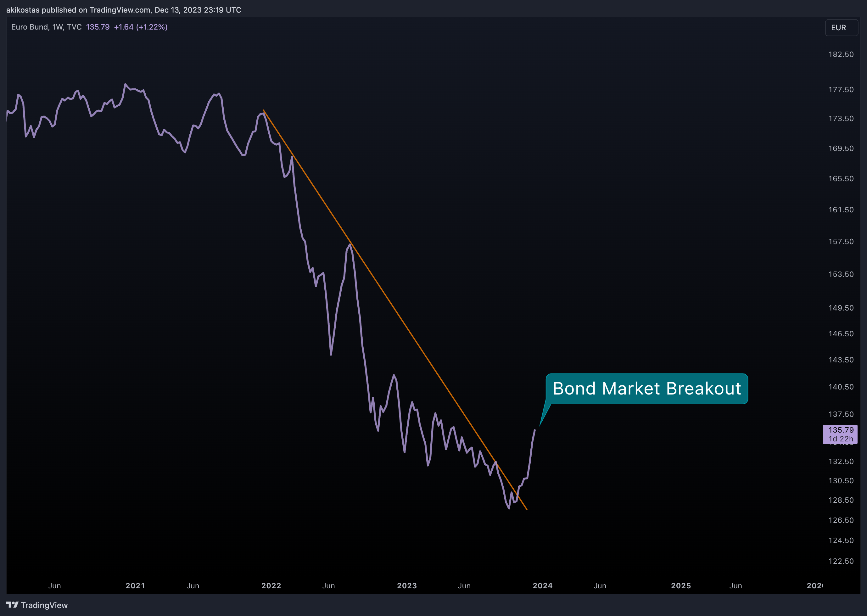Click the 182.50 price axis label
Viewport: 867px width, 616px height.
841,54
